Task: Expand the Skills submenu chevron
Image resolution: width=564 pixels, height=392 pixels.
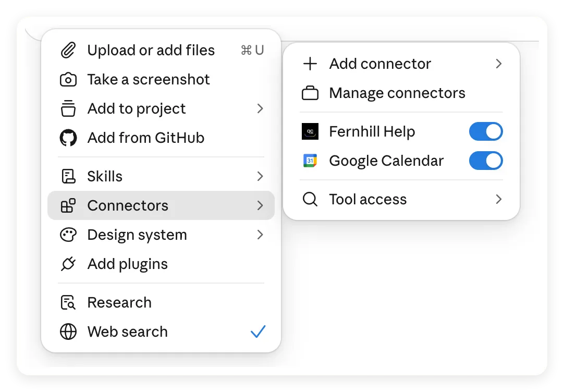Action: 260,176
